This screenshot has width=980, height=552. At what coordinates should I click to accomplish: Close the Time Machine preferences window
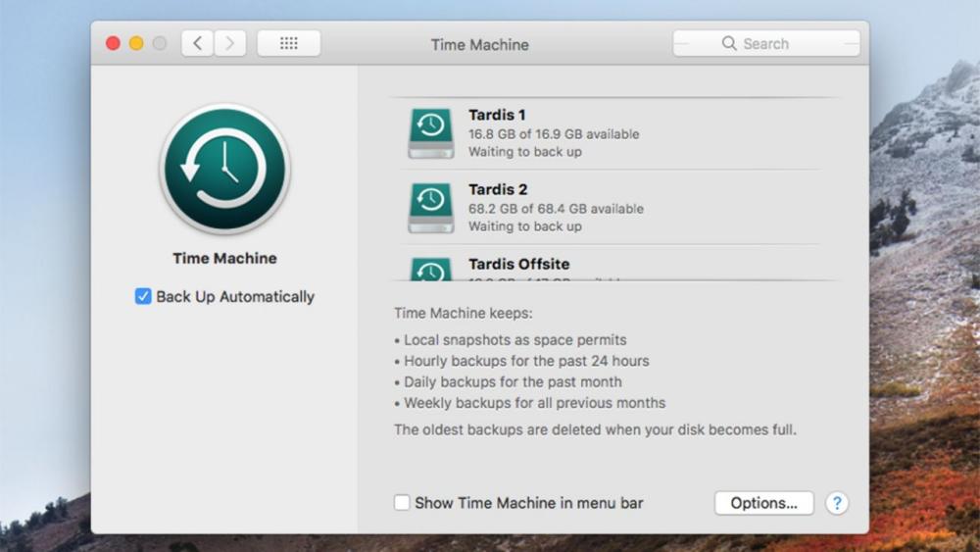[x=113, y=43]
